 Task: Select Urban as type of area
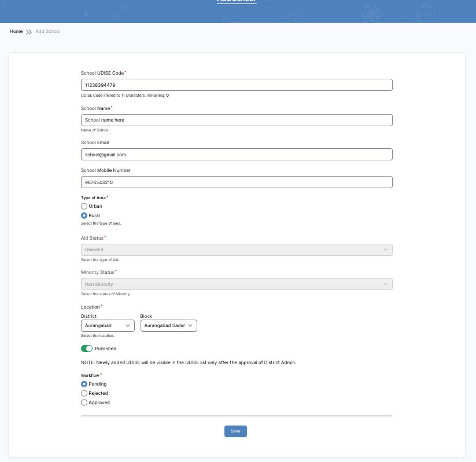[84, 206]
